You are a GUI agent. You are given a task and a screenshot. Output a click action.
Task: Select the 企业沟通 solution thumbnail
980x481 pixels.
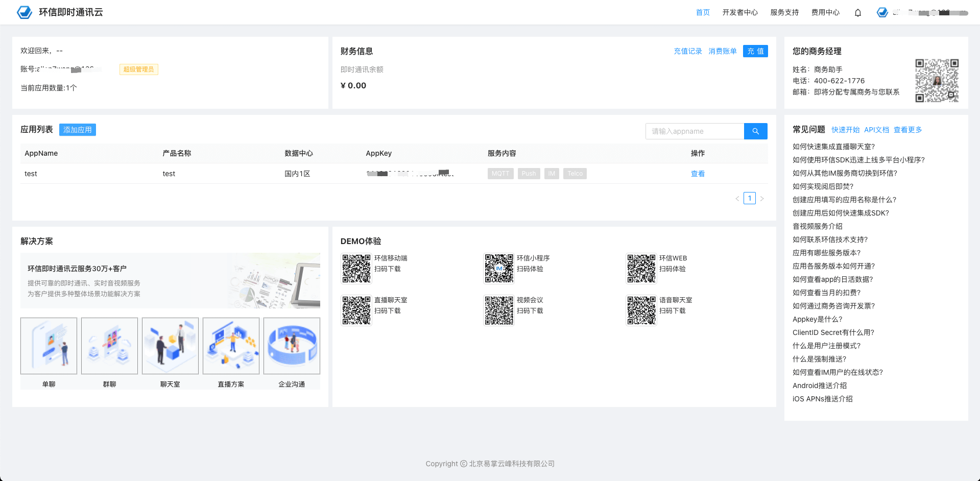coord(292,346)
